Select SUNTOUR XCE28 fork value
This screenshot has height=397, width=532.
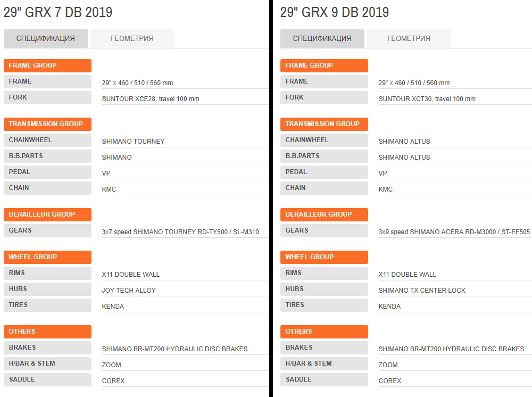coord(151,99)
